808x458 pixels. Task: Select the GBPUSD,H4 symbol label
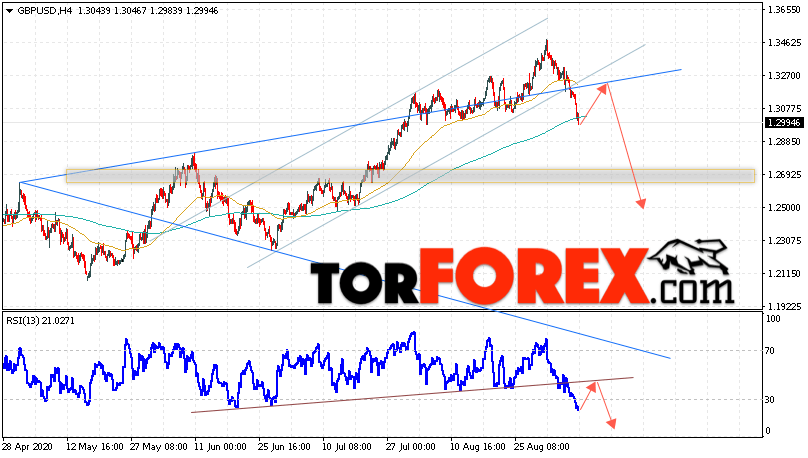tap(45, 11)
